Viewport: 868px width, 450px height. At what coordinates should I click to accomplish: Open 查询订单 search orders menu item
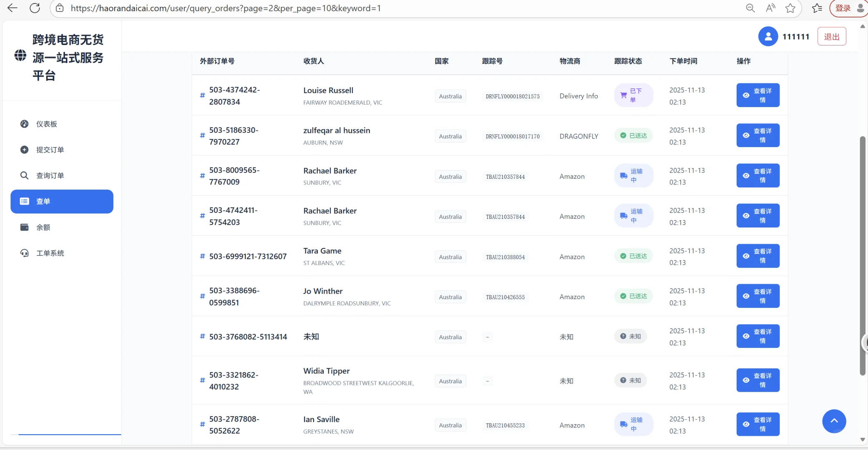(x=50, y=176)
